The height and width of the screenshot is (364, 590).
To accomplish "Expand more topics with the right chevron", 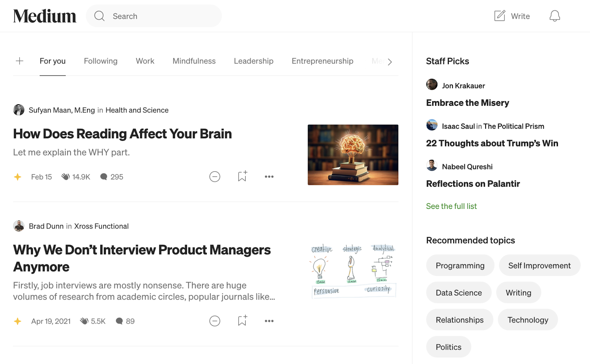I will (391, 62).
